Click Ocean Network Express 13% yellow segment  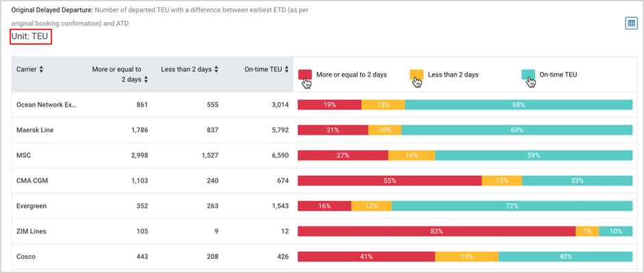coord(383,105)
